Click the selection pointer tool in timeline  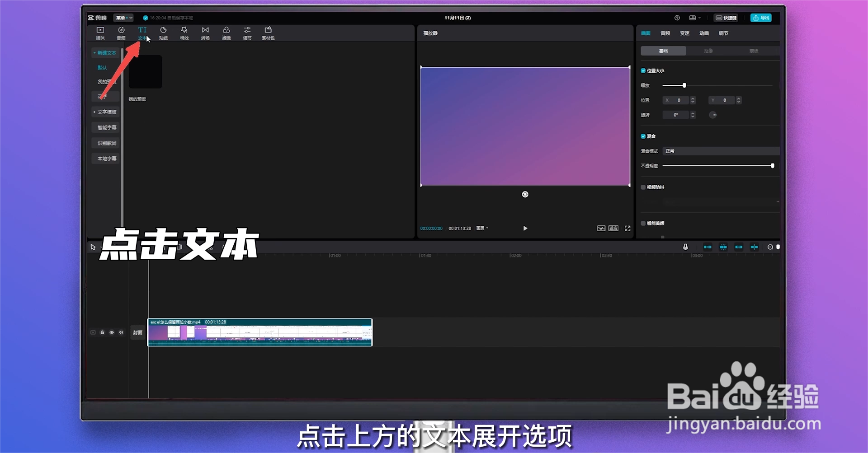(93, 247)
